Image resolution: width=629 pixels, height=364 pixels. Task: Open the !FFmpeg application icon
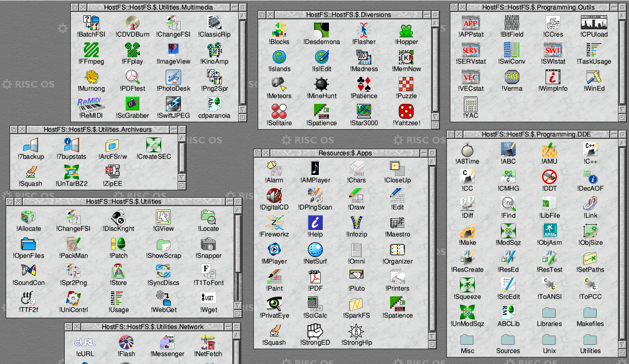pyautogui.click(x=92, y=50)
